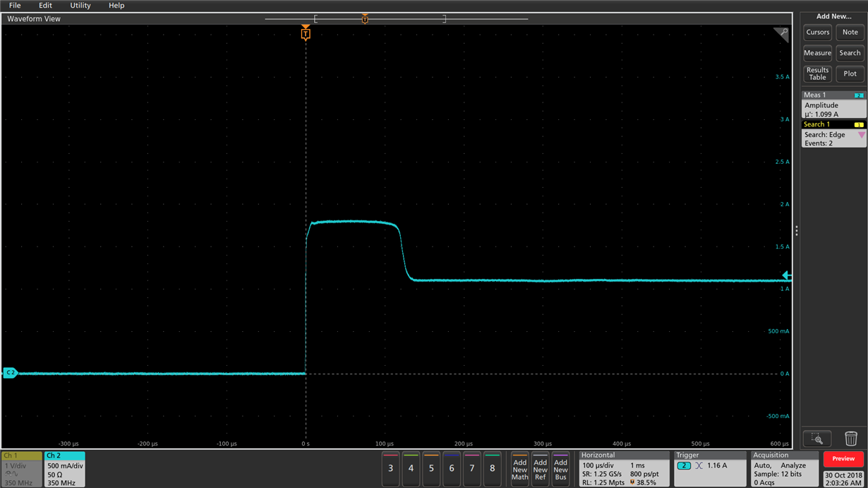Add a new Measure

pyautogui.click(x=817, y=53)
